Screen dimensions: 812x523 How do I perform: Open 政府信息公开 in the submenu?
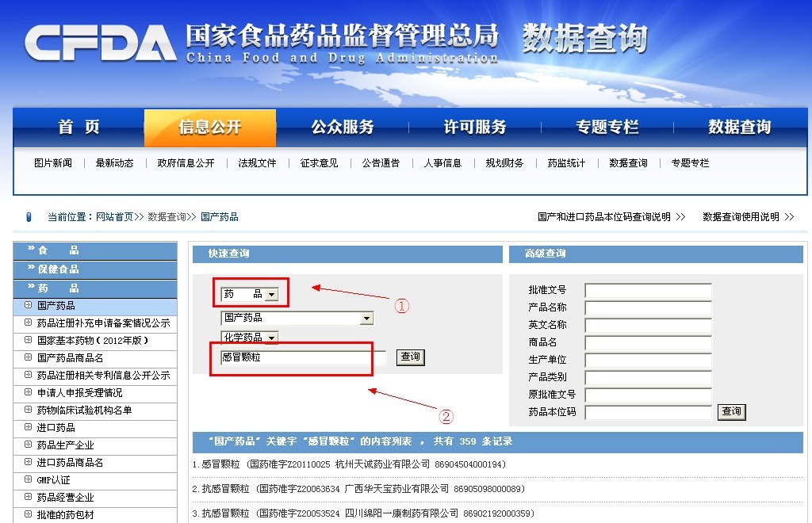pyautogui.click(x=186, y=163)
